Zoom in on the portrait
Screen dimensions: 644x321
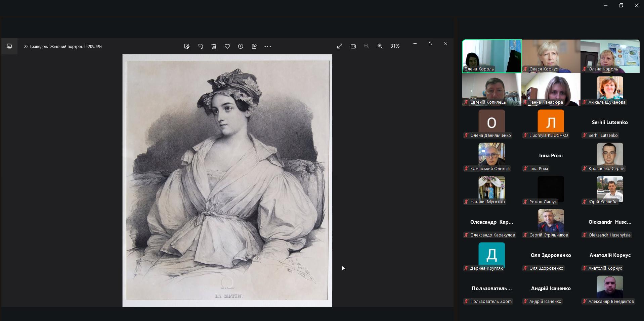[x=380, y=46]
